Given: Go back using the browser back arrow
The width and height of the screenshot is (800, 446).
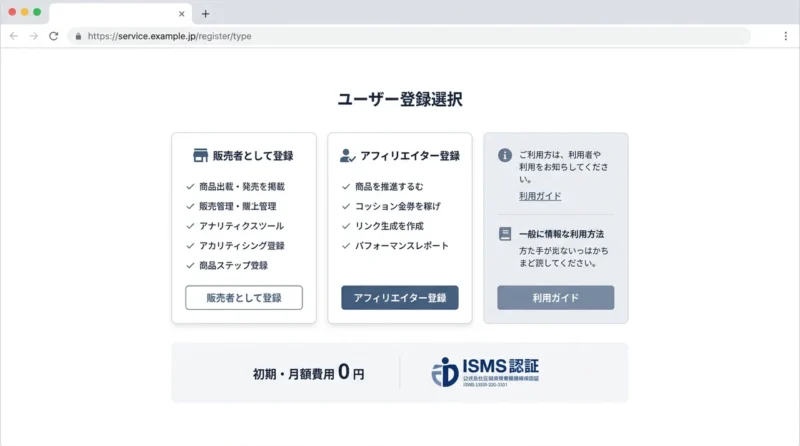Looking at the screenshot, I should point(14,36).
